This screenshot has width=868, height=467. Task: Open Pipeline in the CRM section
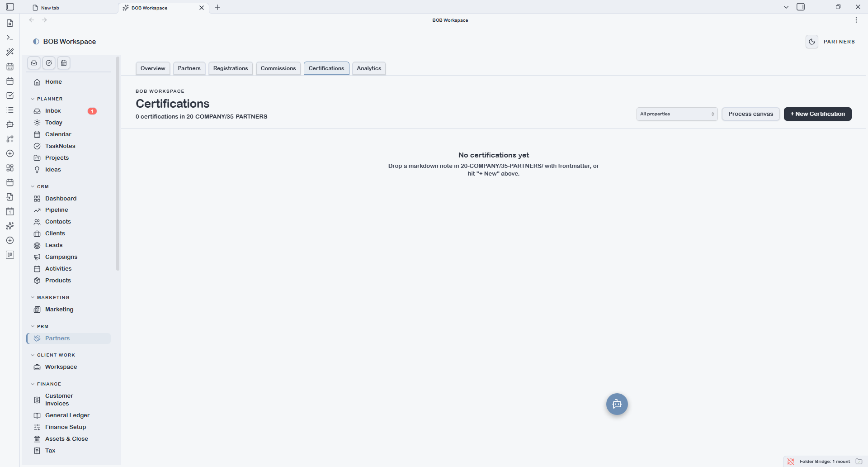coord(69,210)
